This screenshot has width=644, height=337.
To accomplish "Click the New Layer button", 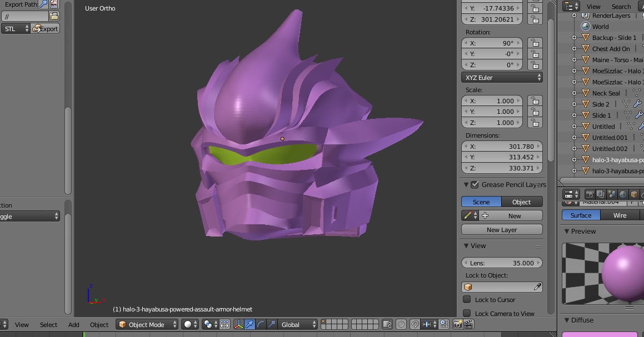I will point(502,230).
